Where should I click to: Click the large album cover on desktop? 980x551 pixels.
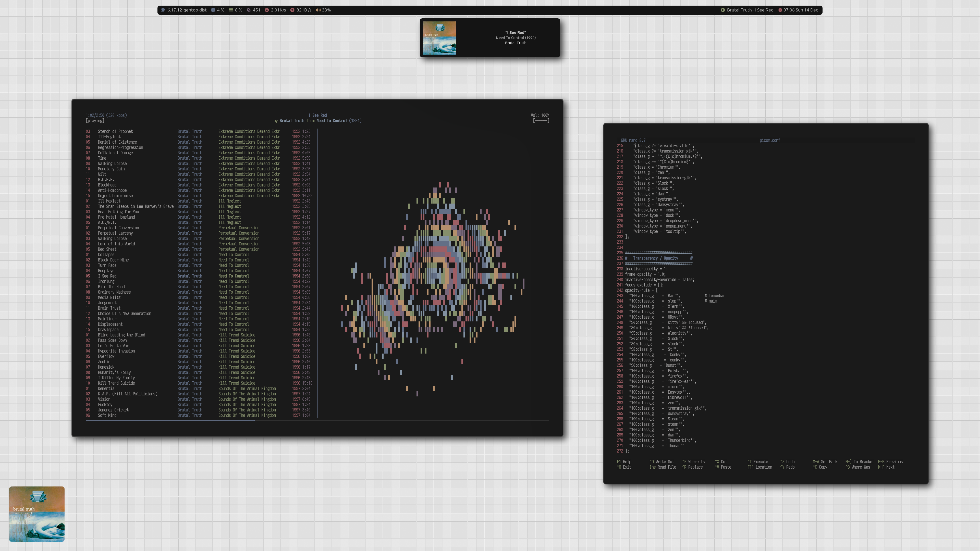[x=37, y=514]
